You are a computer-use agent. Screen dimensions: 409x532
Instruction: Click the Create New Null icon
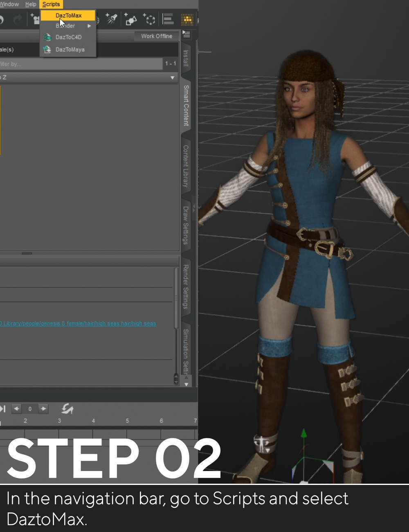[149, 19]
